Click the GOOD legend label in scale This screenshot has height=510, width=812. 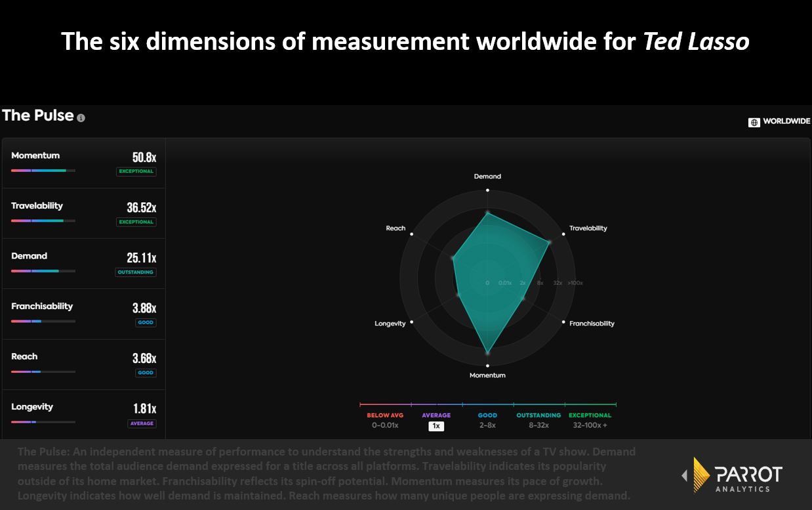click(487, 415)
